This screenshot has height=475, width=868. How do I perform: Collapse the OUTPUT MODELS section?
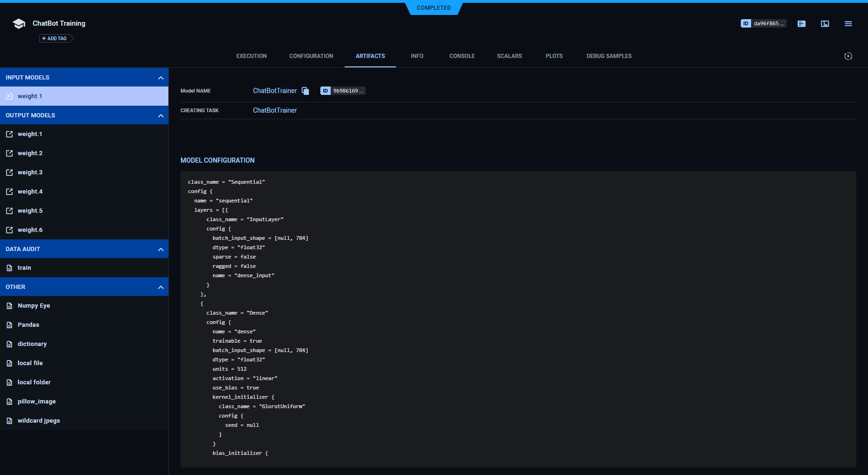tap(161, 115)
